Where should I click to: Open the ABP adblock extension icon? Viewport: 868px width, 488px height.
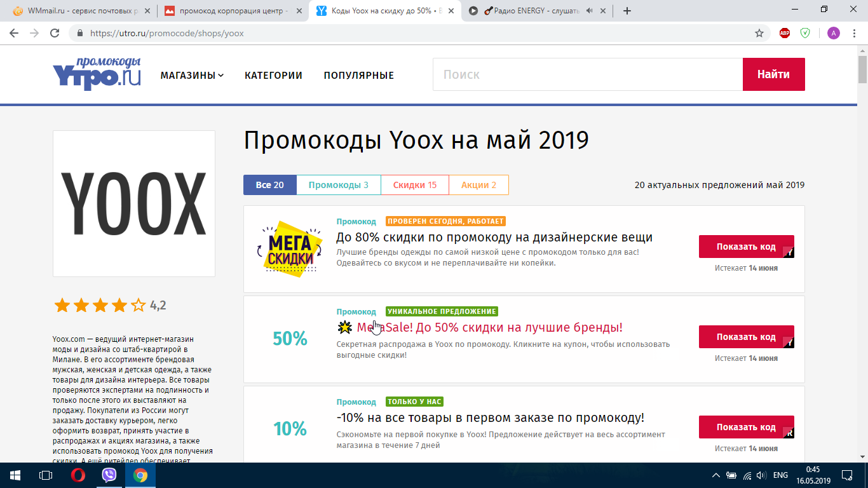click(x=785, y=33)
